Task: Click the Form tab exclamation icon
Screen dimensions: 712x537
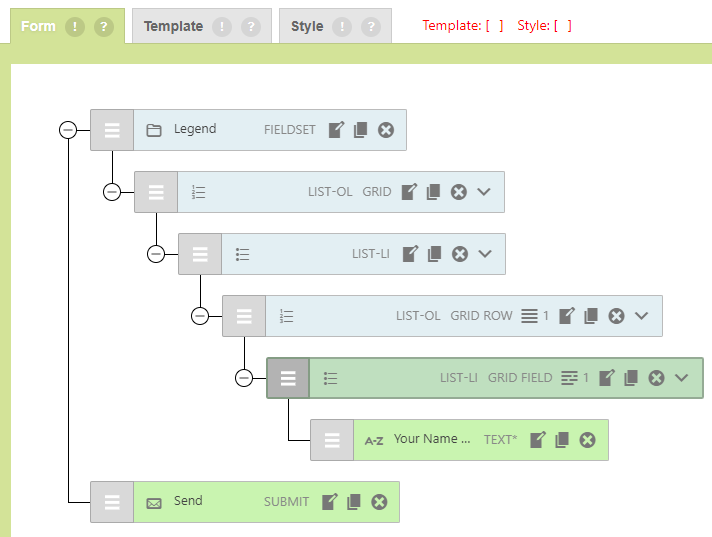Action: coord(74,26)
